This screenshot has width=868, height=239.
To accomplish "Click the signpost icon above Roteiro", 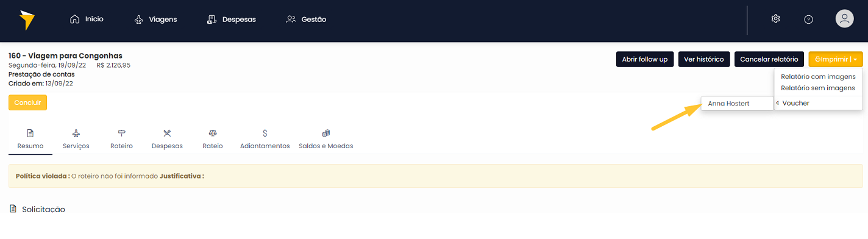I will pos(122,133).
